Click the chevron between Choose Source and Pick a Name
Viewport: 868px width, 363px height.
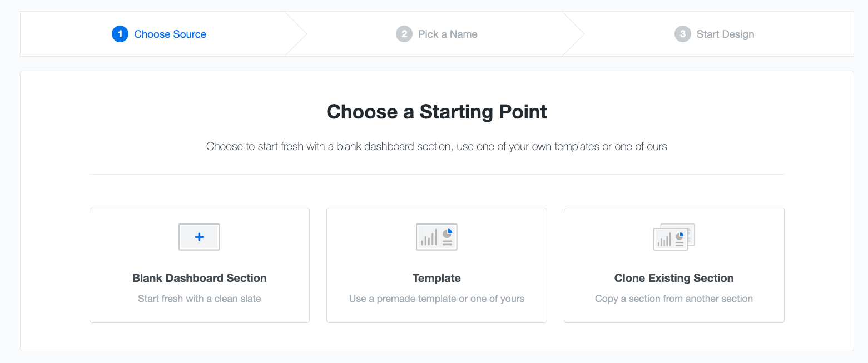[296, 34]
